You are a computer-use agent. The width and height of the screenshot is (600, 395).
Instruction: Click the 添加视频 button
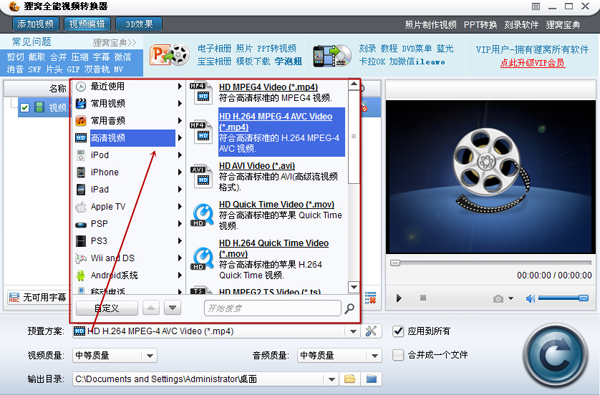point(35,24)
